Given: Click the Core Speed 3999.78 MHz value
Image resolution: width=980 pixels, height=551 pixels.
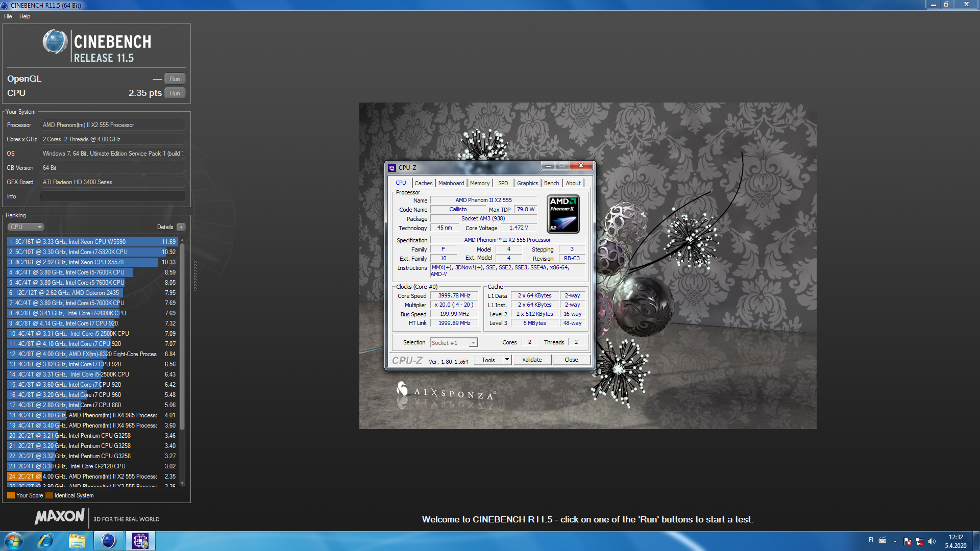Looking at the screenshot, I should (454, 295).
